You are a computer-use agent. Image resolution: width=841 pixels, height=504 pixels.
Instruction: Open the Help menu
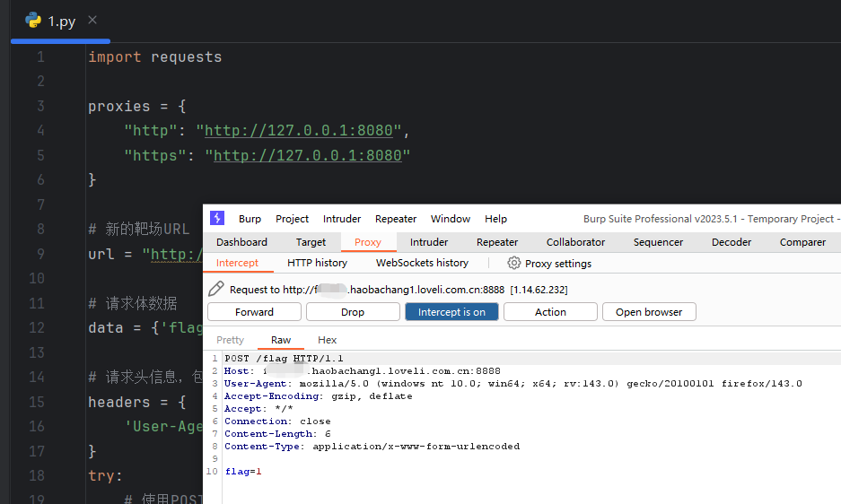pyautogui.click(x=495, y=219)
